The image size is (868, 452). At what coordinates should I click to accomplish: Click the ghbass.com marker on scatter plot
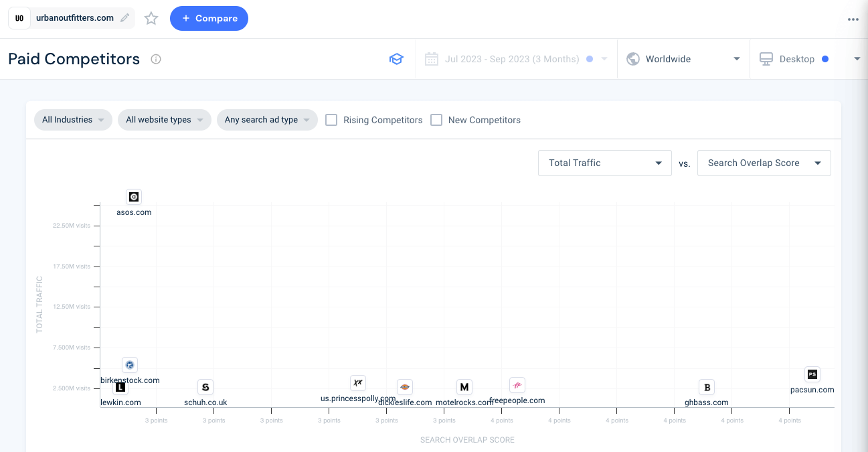pos(707,387)
